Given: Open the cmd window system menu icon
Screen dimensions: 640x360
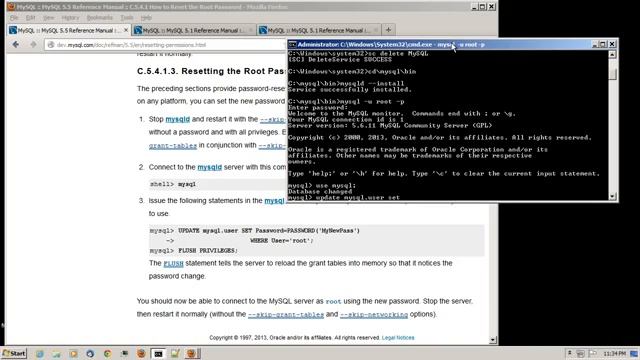Looking at the screenshot, I should click(292, 44).
